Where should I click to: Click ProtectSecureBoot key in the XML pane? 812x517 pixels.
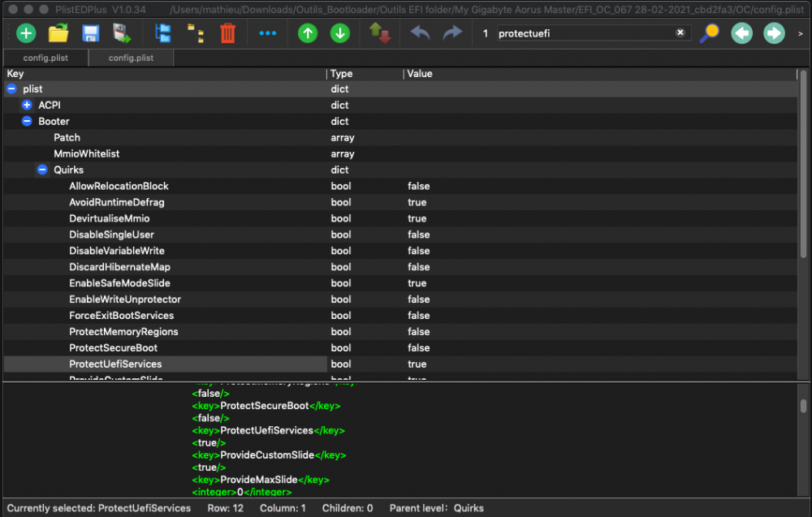[265, 406]
